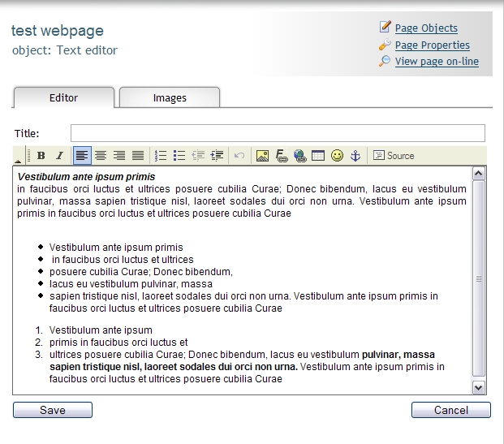Insert a bulleted list
The height and width of the screenshot is (444, 504).
(179, 156)
